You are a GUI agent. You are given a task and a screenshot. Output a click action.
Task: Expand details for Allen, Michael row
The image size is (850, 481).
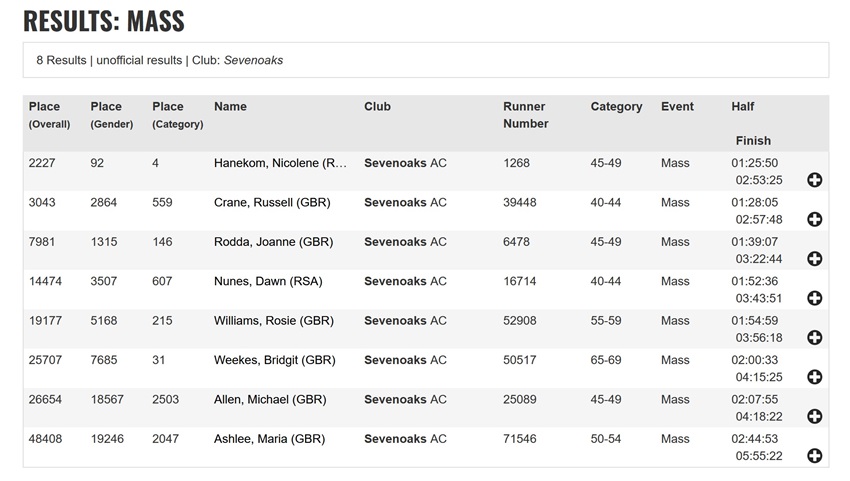coord(814,416)
